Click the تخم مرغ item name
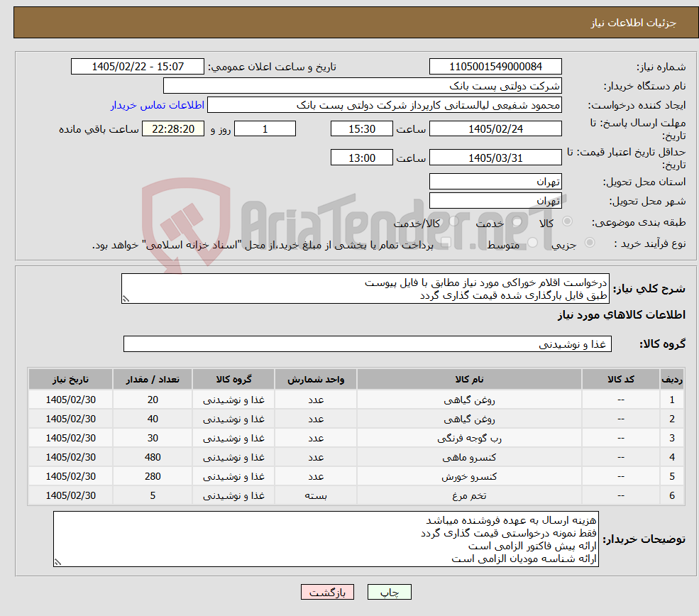Viewport: 699px width, 616px height. [x=469, y=495]
